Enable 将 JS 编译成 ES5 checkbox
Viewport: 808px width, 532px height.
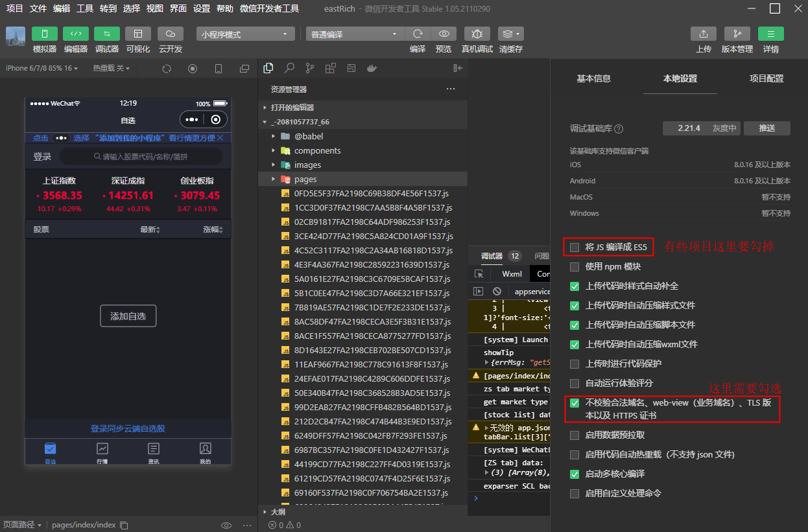(x=575, y=247)
